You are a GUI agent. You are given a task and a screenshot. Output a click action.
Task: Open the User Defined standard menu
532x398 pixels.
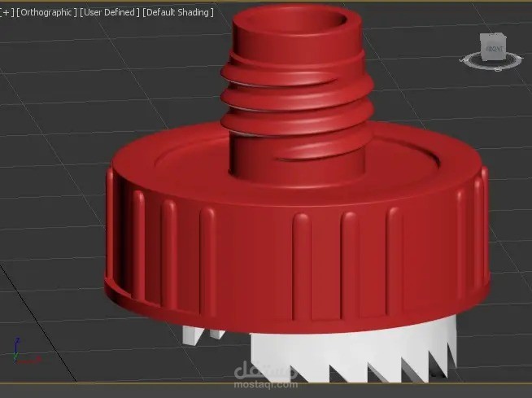click(110, 12)
